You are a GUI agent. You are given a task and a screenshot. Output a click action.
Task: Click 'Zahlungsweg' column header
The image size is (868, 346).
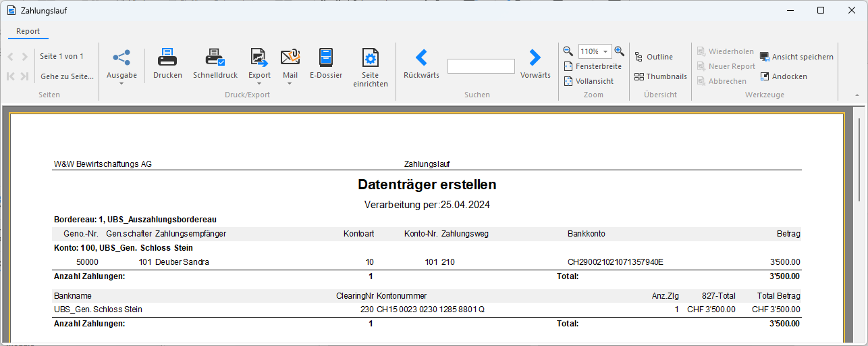[x=465, y=234]
